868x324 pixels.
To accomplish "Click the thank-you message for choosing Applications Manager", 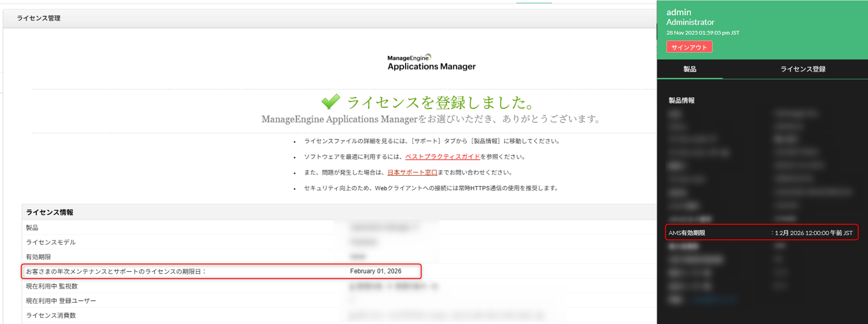I will point(431,119).
